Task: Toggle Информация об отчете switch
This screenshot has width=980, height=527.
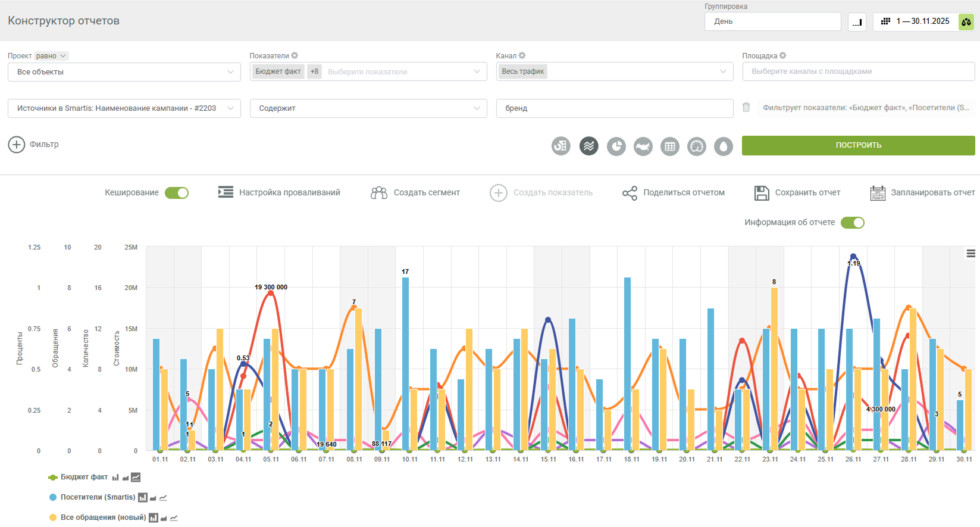Action: (x=853, y=223)
